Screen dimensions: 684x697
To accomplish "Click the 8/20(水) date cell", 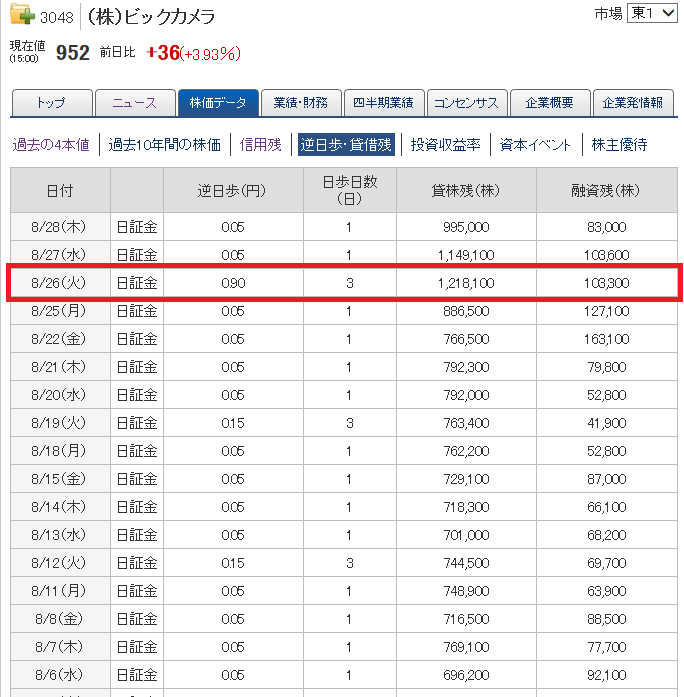I will tap(59, 395).
